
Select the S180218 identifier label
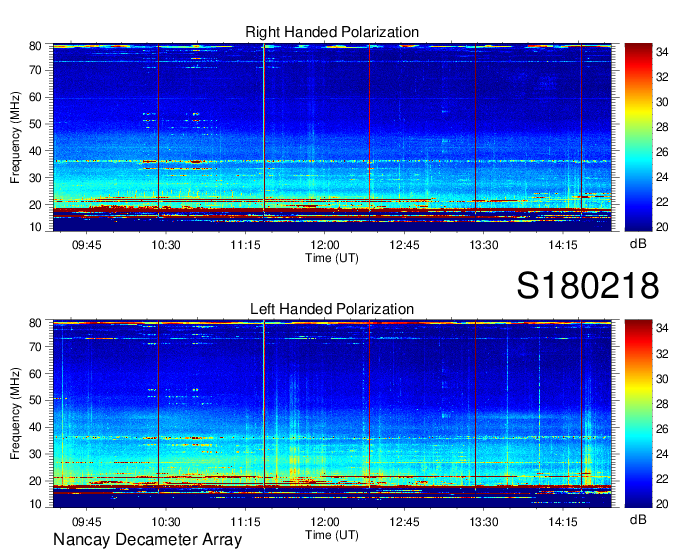point(588,286)
